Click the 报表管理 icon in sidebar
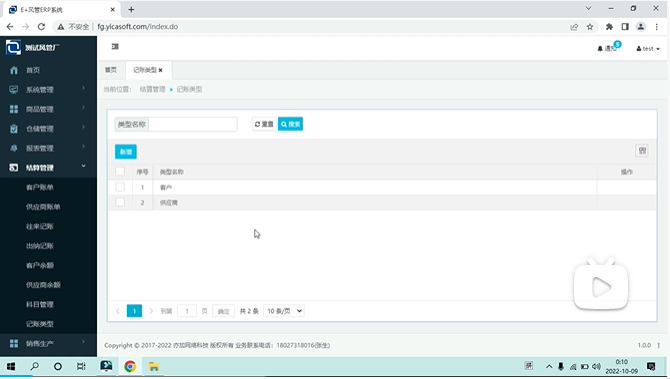Image resolution: width=670 pixels, height=379 pixels. (x=14, y=148)
